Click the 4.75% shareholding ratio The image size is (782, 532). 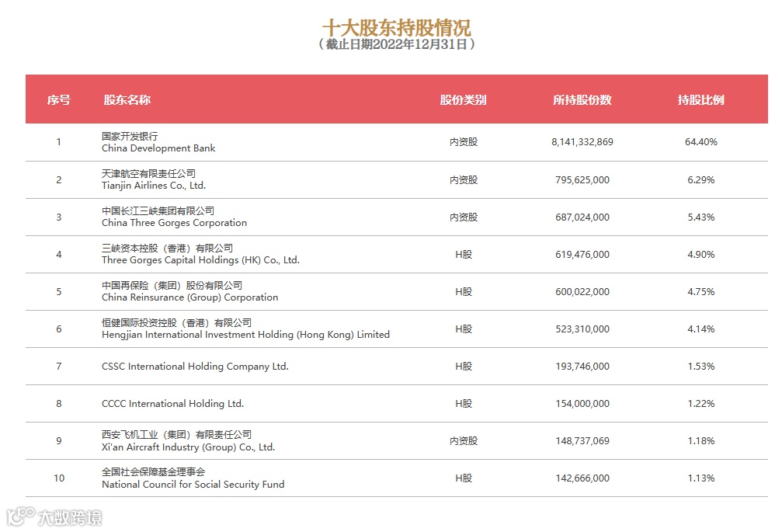pyautogui.click(x=700, y=292)
